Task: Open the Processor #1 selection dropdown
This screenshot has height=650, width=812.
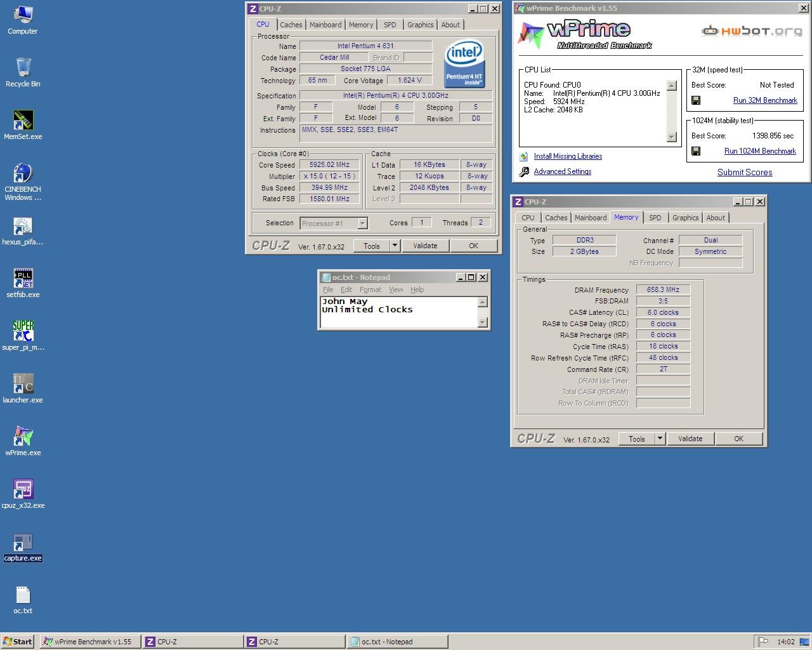Action: tap(362, 223)
